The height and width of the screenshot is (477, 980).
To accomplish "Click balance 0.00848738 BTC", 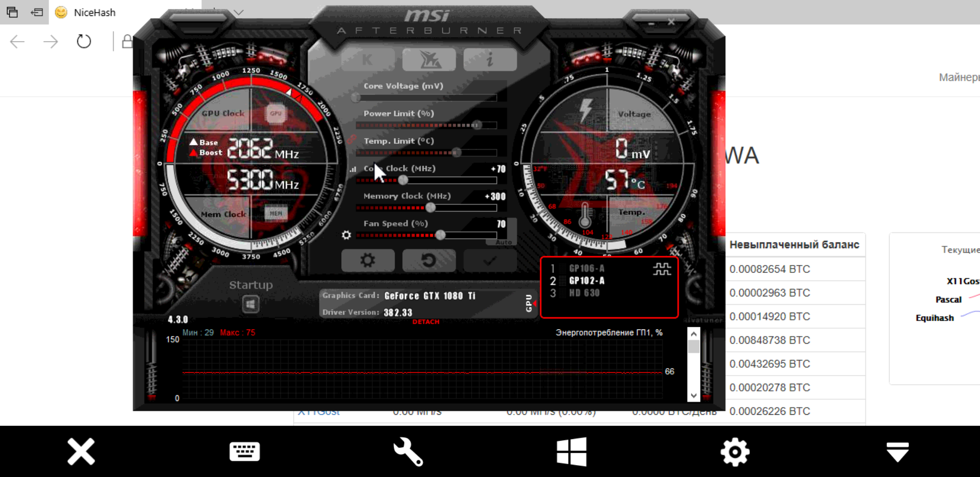I will tap(769, 340).
